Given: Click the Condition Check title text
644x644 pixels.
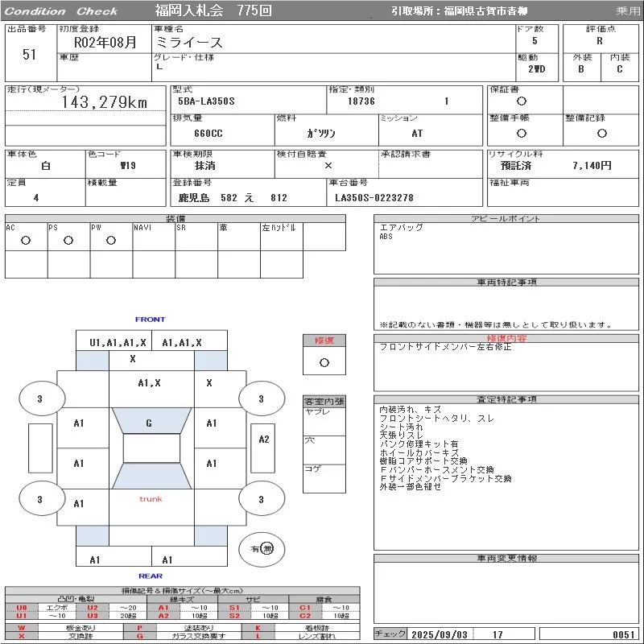Looking at the screenshot, I should pos(60,11).
